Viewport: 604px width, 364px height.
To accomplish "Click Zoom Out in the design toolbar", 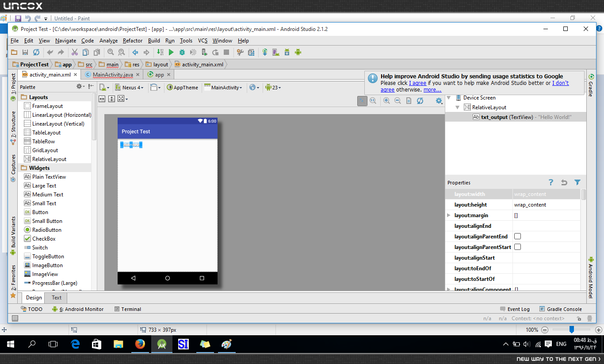I will click(x=398, y=101).
